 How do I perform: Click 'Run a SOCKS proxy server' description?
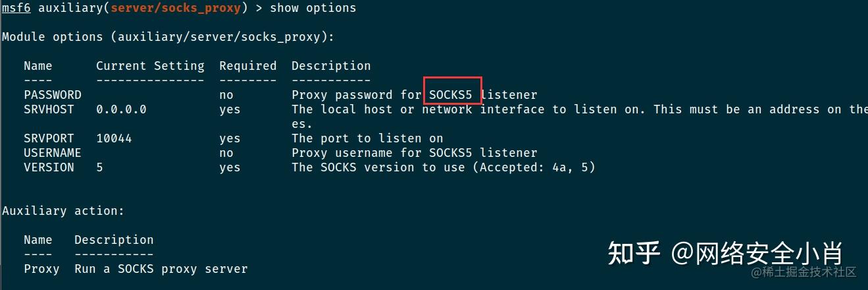click(x=161, y=269)
